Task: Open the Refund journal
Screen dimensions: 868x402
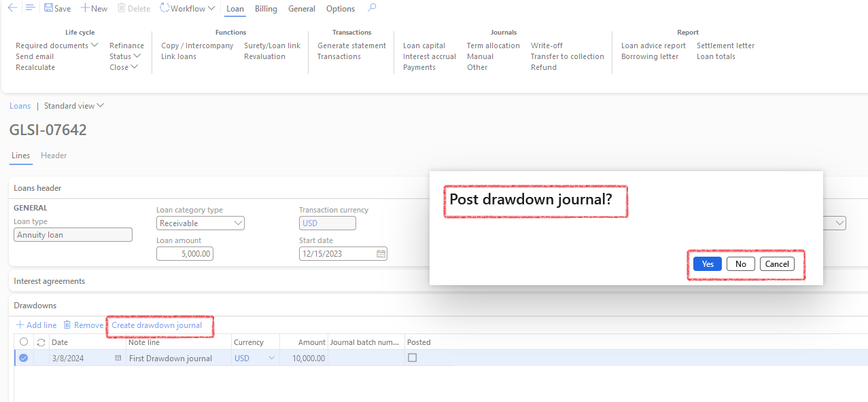Action: tap(544, 67)
